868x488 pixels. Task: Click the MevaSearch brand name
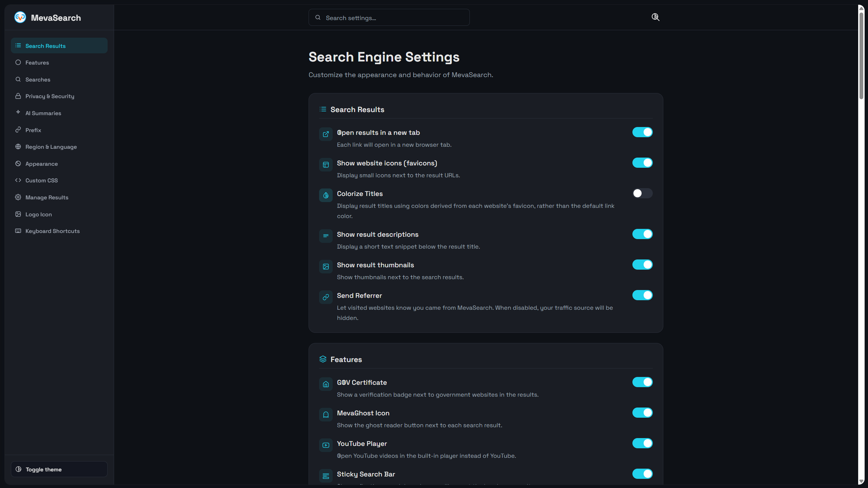(x=56, y=18)
